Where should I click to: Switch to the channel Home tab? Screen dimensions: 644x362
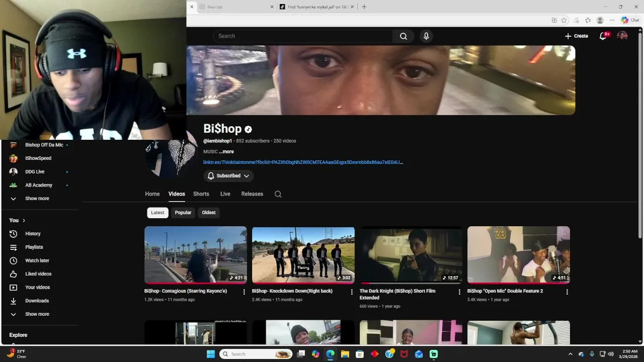point(152,194)
